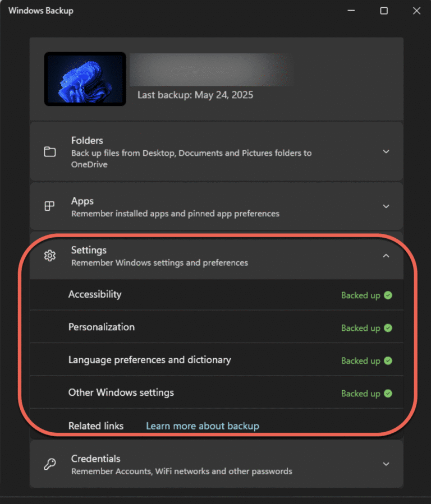The width and height of the screenshot is (431, 504).
Task: Click green checkmark beside Accessibility
Action: 388,295
